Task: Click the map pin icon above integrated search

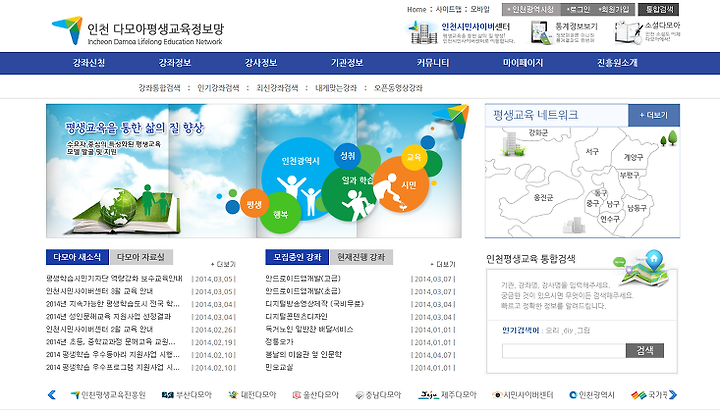Action: tap(654, 258)
